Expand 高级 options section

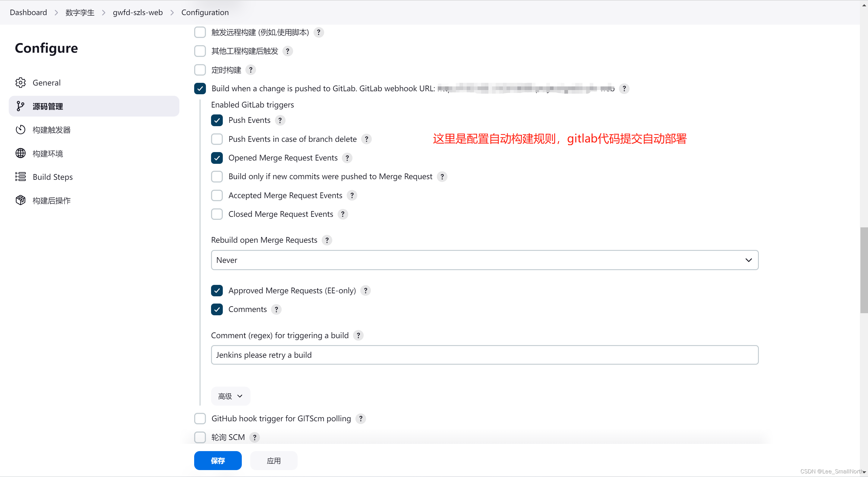(229, 396)
